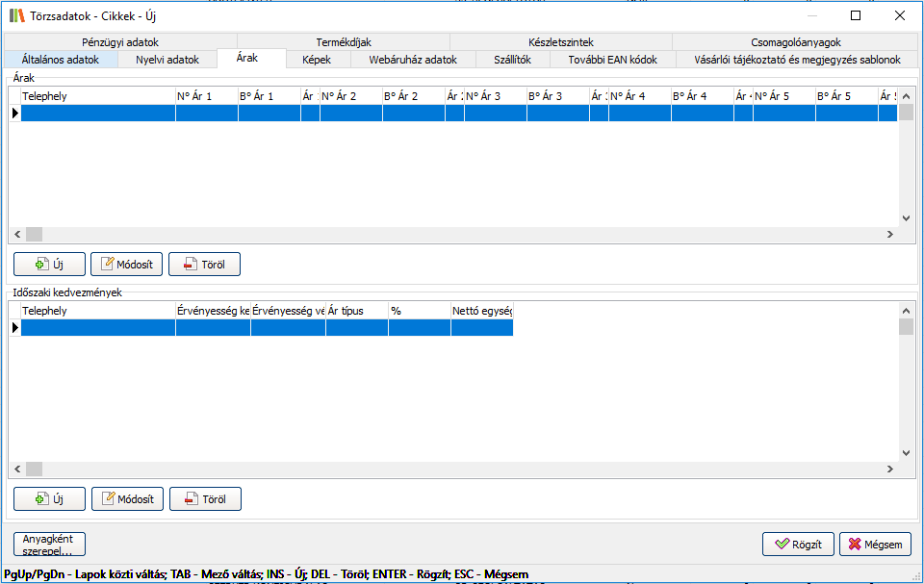Viewport: 924px width, 584px height.
Task: Open the Nyelvi adatok tab
Action: (x=167, y=60)
